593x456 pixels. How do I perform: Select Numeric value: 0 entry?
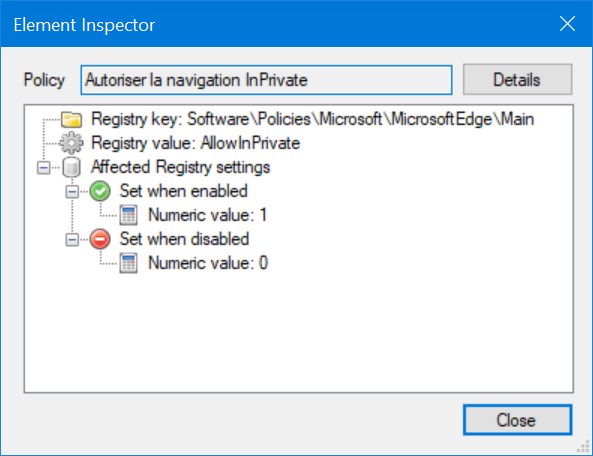point(208,263)
